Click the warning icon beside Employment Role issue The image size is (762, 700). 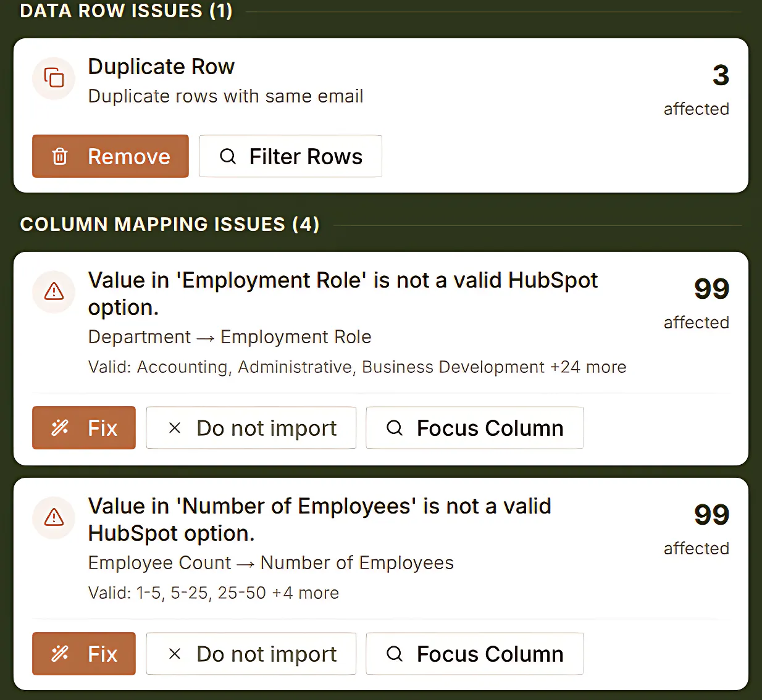(x=54, y=291)
